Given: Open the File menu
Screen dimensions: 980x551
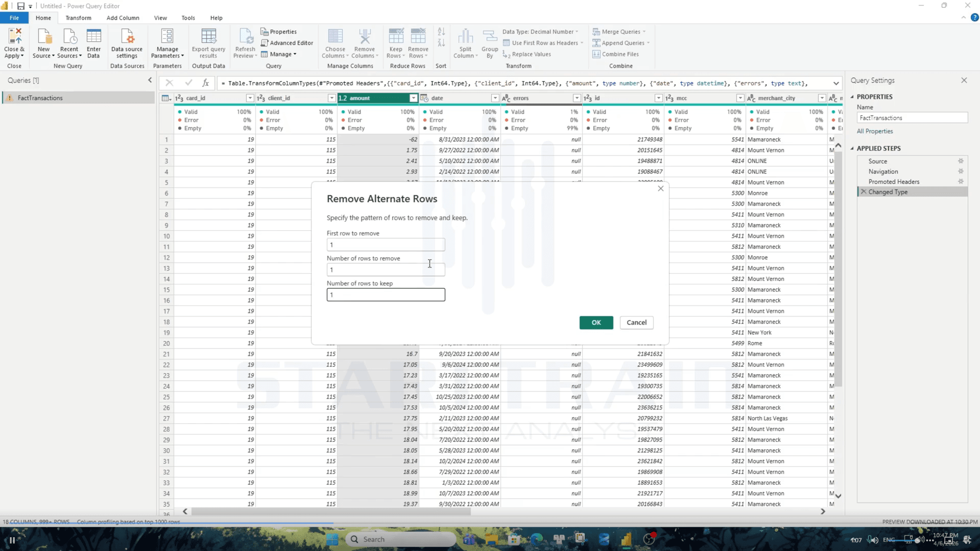Looking at the screenshot, I should pos(14,18).
